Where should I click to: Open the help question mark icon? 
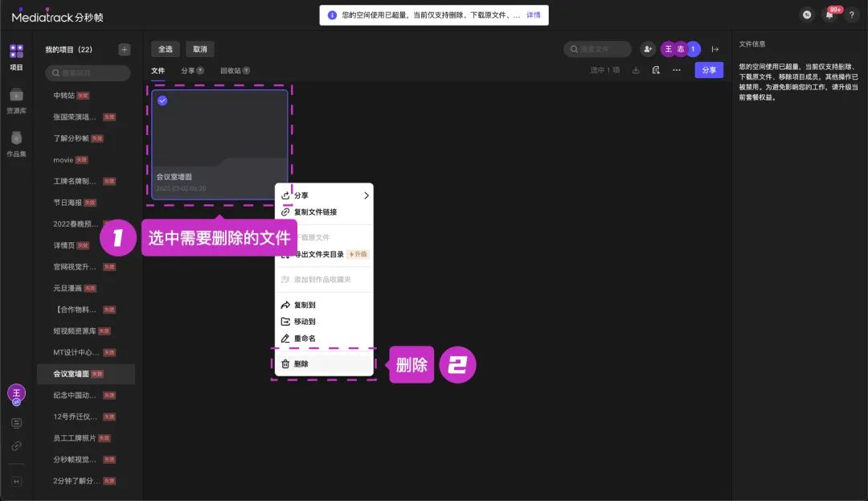852,15
